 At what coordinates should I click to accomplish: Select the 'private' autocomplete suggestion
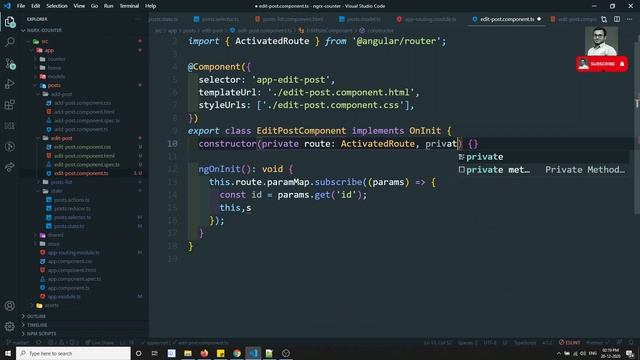pyautogui.click(x=543, y=157)
